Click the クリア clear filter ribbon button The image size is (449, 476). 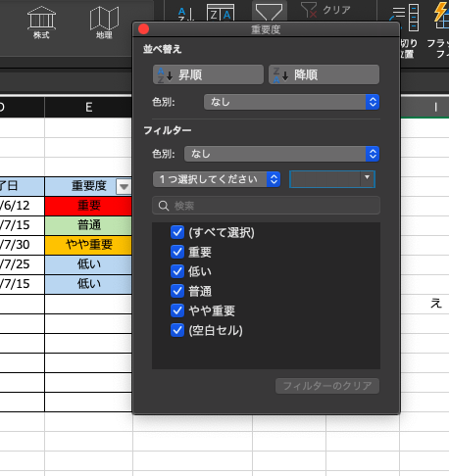[325, 10]
